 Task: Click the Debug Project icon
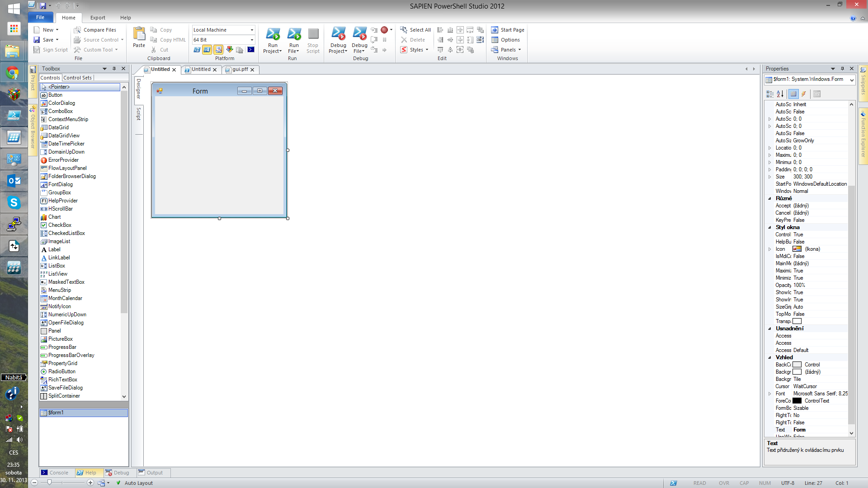(338, 34)
